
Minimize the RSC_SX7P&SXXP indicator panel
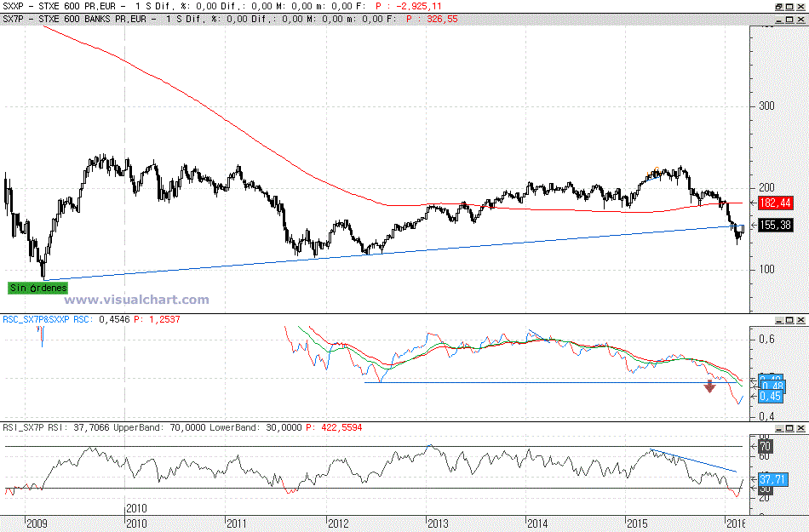click(x=779, y=320)
